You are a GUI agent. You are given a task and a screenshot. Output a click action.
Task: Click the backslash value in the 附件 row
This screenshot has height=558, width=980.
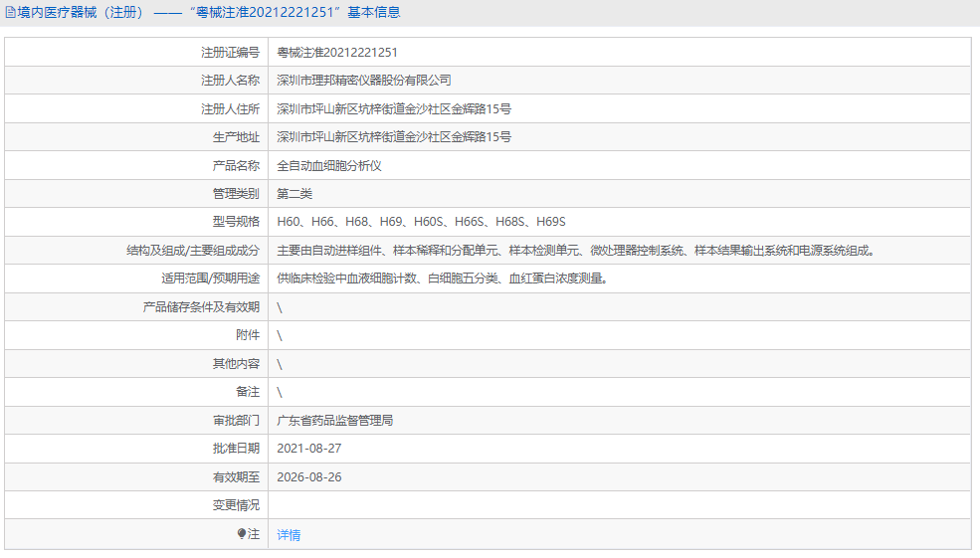(280, 336)
